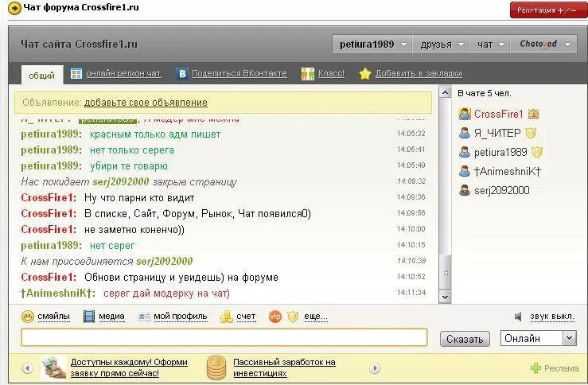Click the chat scrollbar thumb

click(445, 273)
